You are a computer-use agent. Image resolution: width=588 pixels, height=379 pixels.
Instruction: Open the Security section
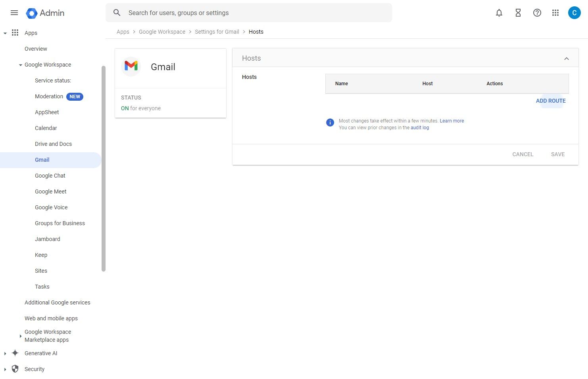pos(35,369)
